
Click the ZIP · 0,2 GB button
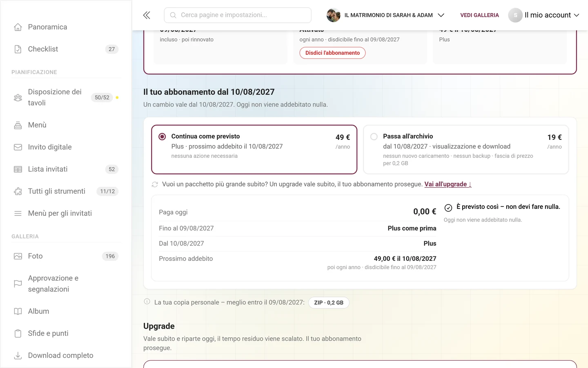(x=329, y=303)
